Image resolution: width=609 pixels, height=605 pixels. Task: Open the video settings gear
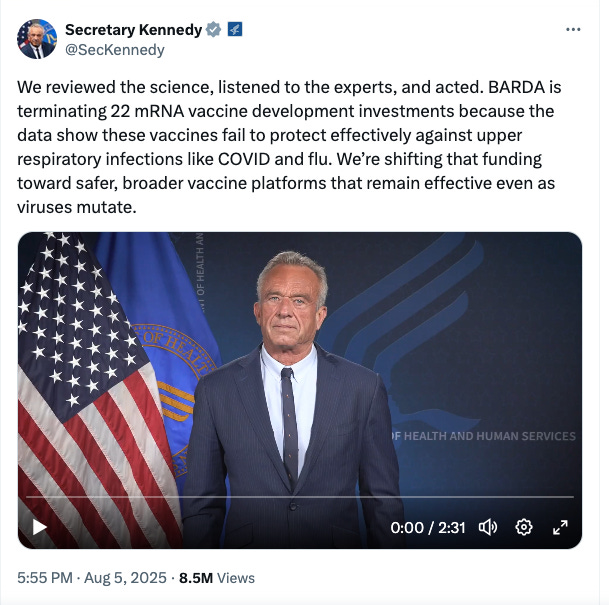[x=523, y=527]
